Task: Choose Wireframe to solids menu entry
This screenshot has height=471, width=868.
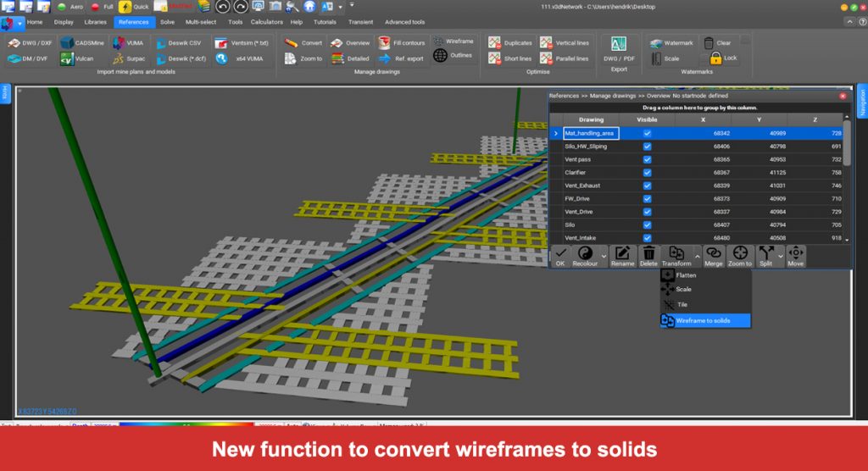Action: [x=704, y=321]
